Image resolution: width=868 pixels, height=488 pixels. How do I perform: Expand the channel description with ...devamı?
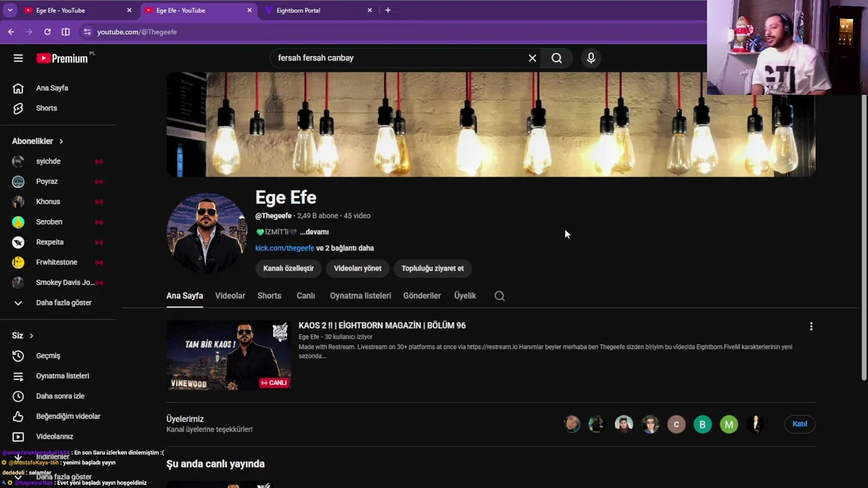314,232
